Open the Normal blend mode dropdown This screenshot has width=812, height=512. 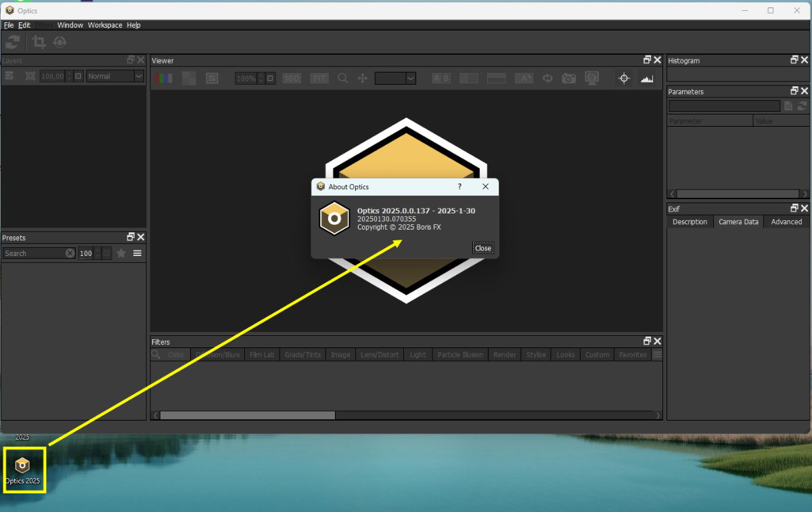point(115,77)
